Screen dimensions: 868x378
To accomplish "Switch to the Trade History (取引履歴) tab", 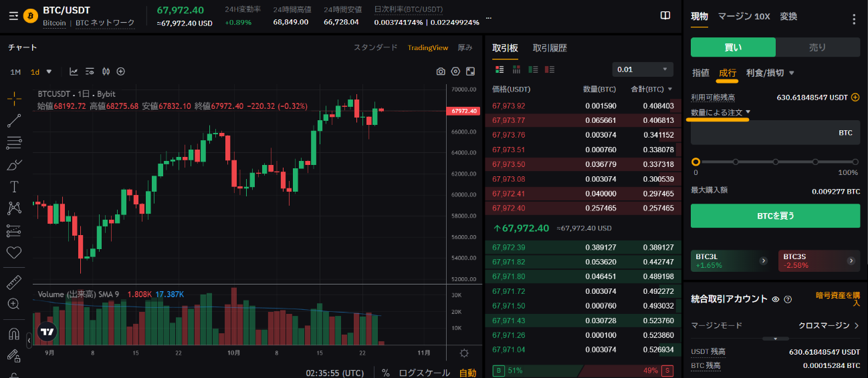I will point(550,47).
